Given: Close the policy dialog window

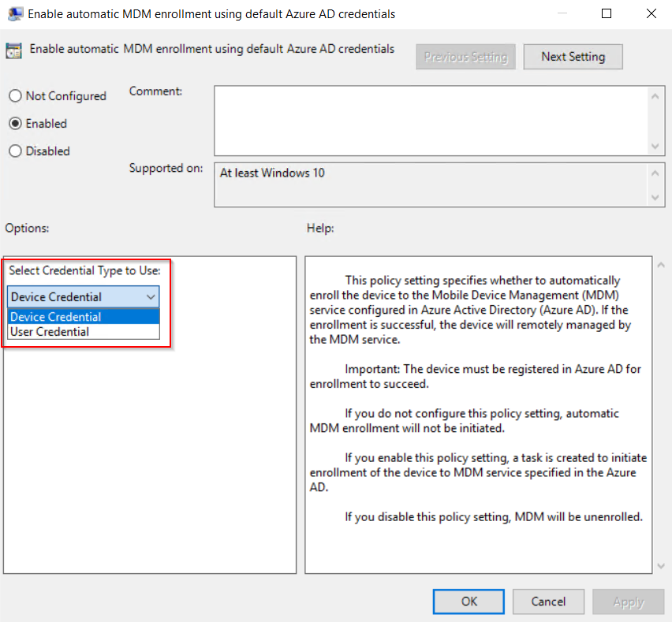Looking at the screenshot, I should pyautogui.click(x=651, y=13).
